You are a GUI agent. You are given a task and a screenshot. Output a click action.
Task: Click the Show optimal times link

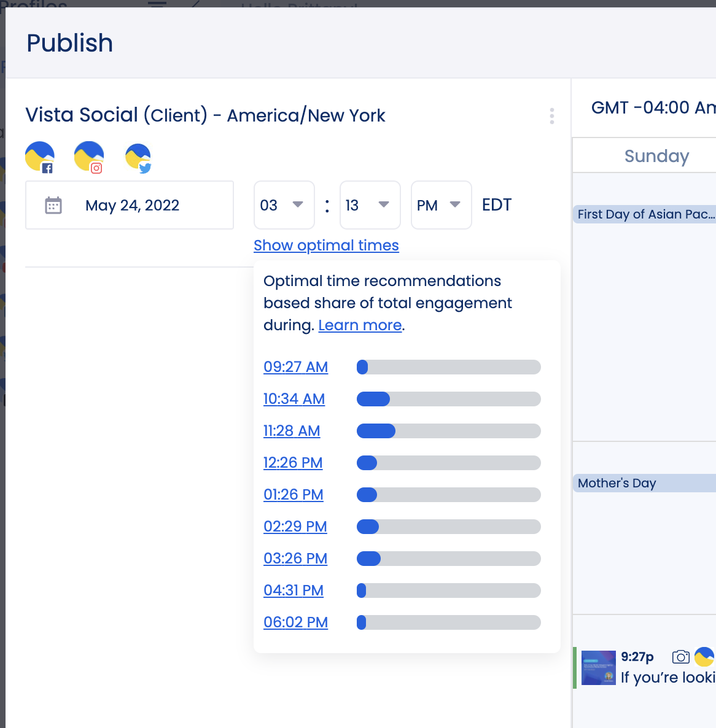click(x=326, y=245)
